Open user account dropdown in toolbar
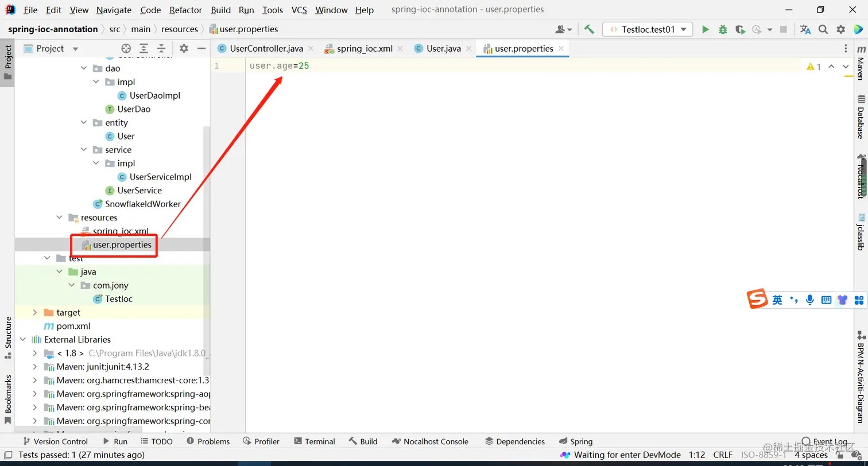This screenshot has height=466, width=868. (564, 29)
